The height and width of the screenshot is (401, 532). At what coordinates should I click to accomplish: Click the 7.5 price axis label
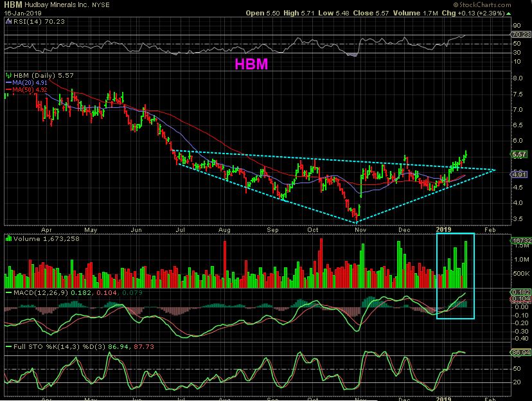point(518,94)
